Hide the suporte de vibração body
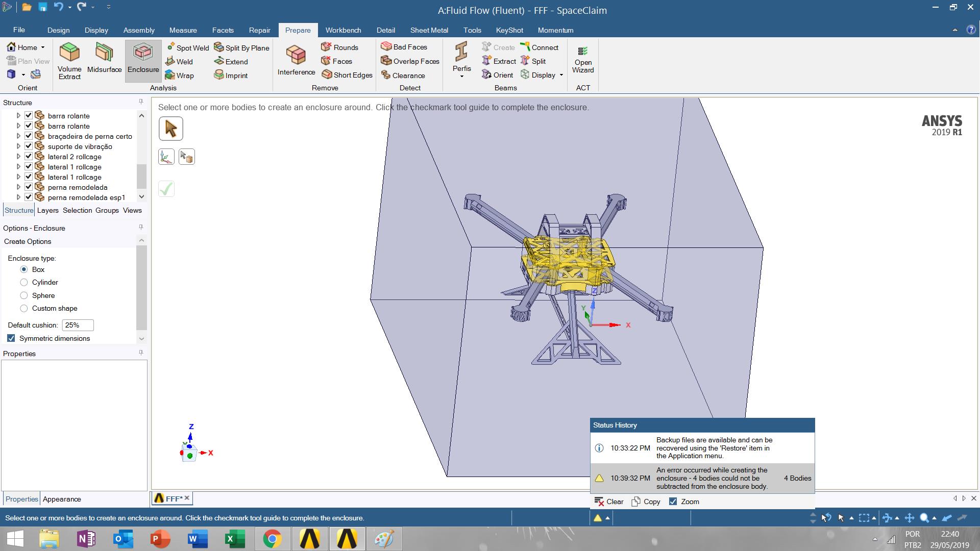980x551 pixels. 29,146
